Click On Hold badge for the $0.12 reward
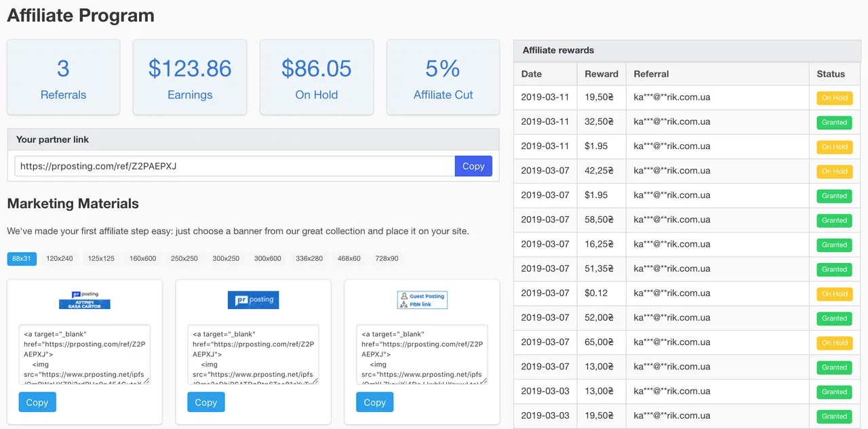The width and height of the screenshot is (868, 429). point(835,293)
